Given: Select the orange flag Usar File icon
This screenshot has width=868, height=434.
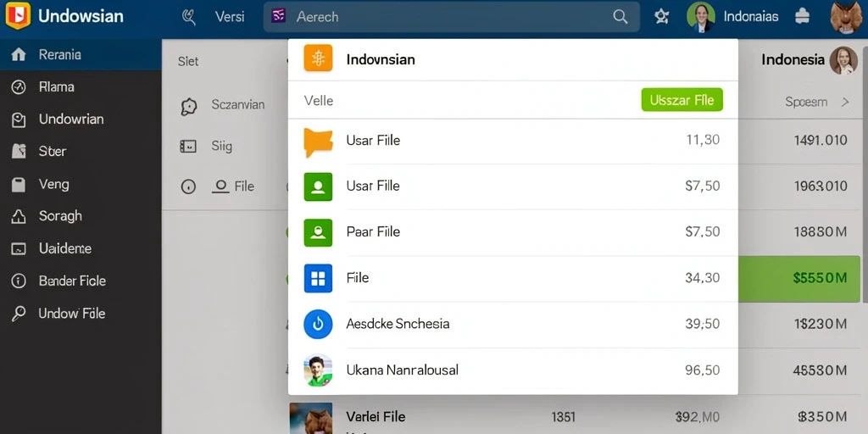Looking at the screenshot, I should 319,142.
